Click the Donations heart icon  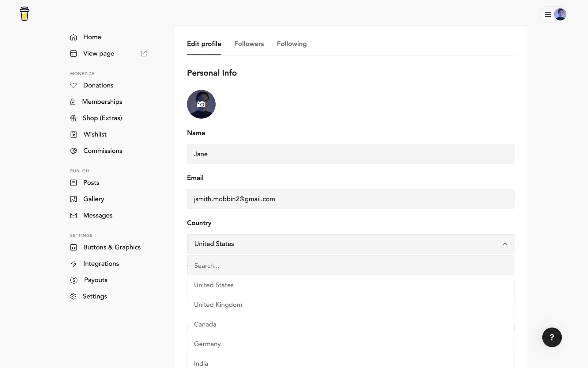point(73,86)
